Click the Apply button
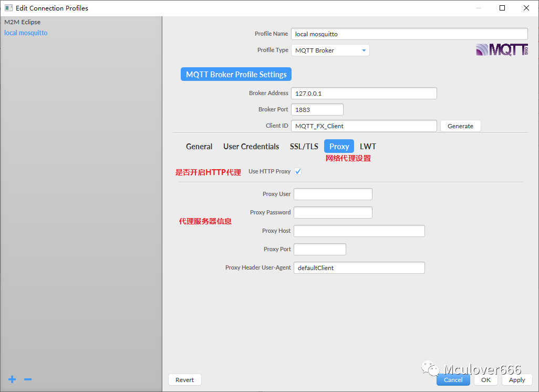This screenshot has width=539, height=392. pyautogui.click(x=516, y=379)
